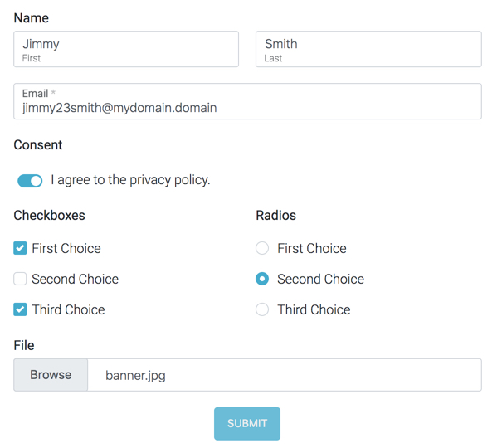Image resolution: width=497 pixels, height=448 pixels.
Task: Click the Browse file button
Action: [x=51, y=375]
